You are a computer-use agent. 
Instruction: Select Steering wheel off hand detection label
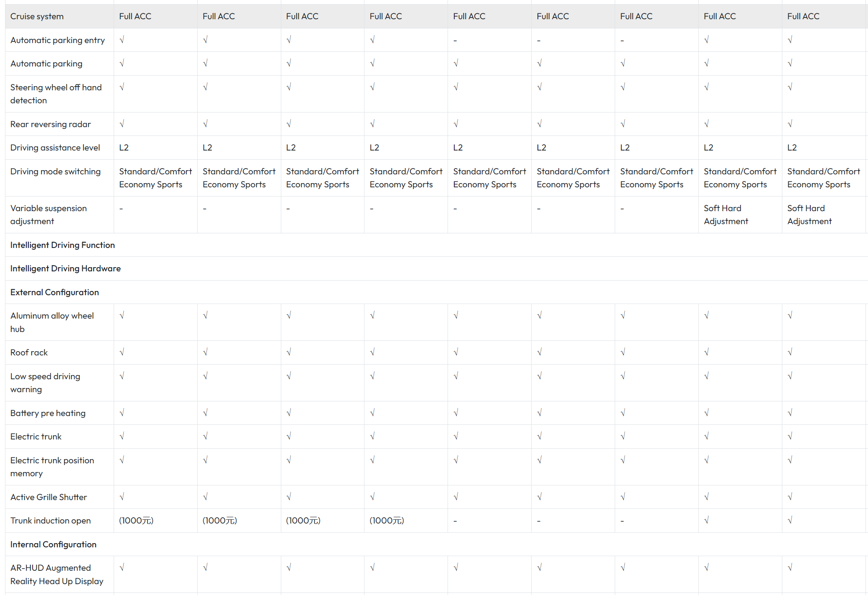(x=56, y=94)
